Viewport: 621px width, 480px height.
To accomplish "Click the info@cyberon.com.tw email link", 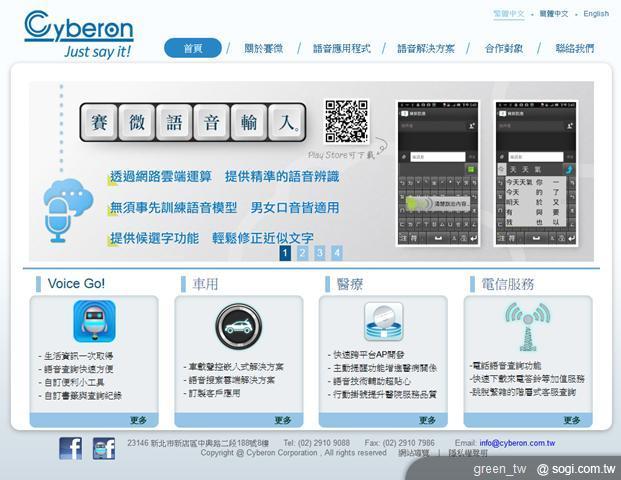I will [517, 443].
